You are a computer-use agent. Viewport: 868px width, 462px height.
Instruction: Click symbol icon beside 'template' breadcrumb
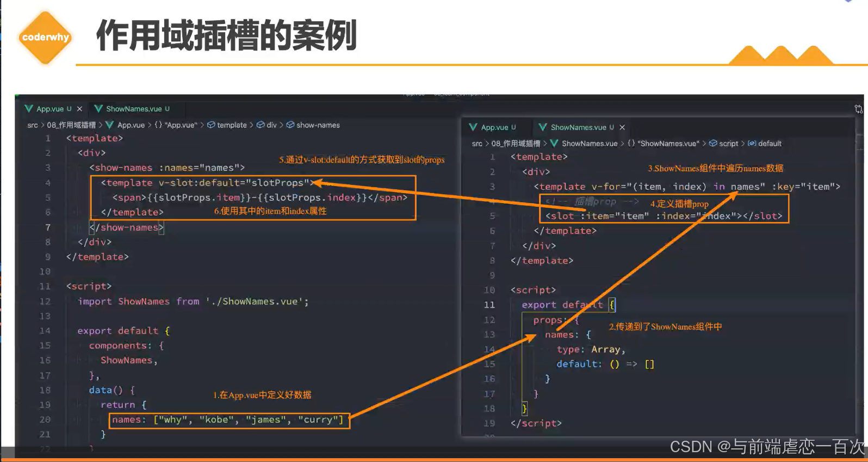(x=211, y=125)
